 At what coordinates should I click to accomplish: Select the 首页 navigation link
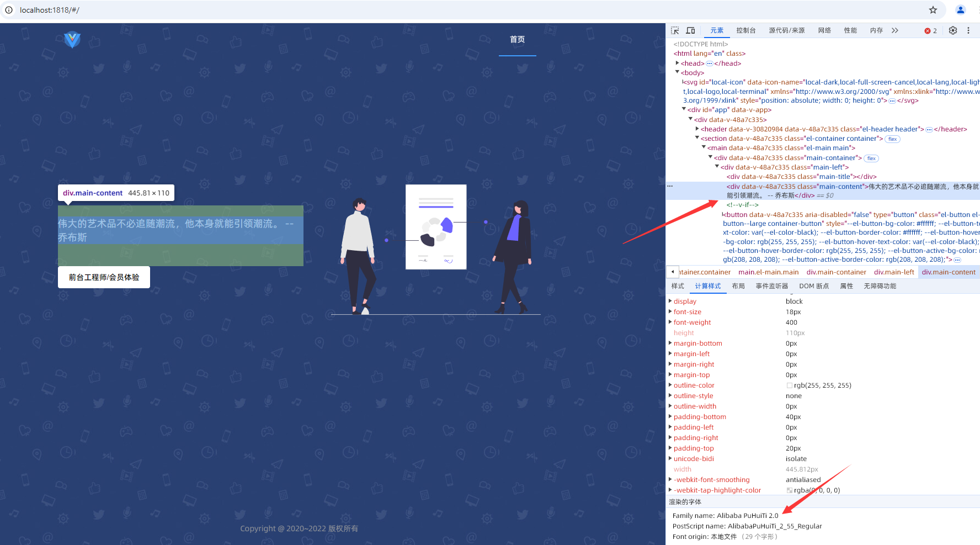point(517,39)
